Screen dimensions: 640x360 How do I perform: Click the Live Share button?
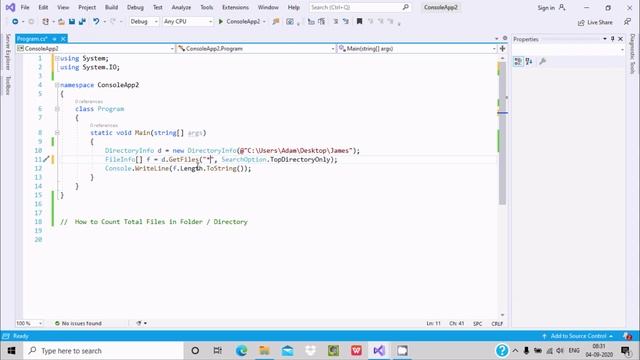[595, 22]
